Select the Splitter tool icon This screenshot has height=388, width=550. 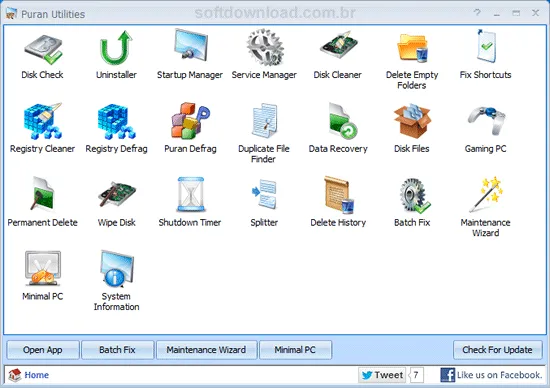(264, 194)
